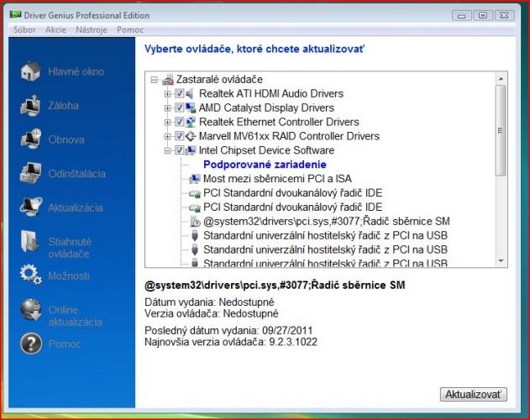Click the Obnova restore icon
This screenshot has width=530, height=420.
click(30, 139)
